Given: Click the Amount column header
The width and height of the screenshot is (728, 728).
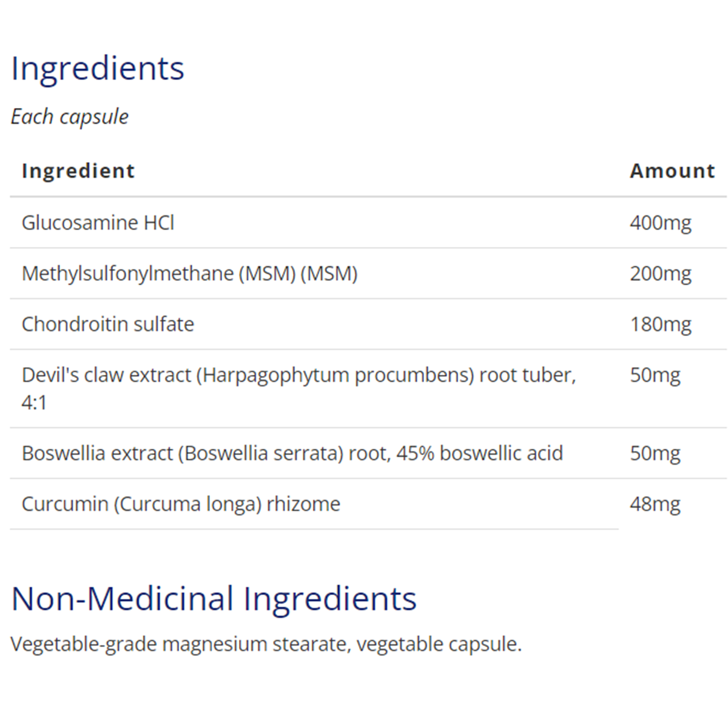Looking at the screenshot, I should click(x=672, y=171).
